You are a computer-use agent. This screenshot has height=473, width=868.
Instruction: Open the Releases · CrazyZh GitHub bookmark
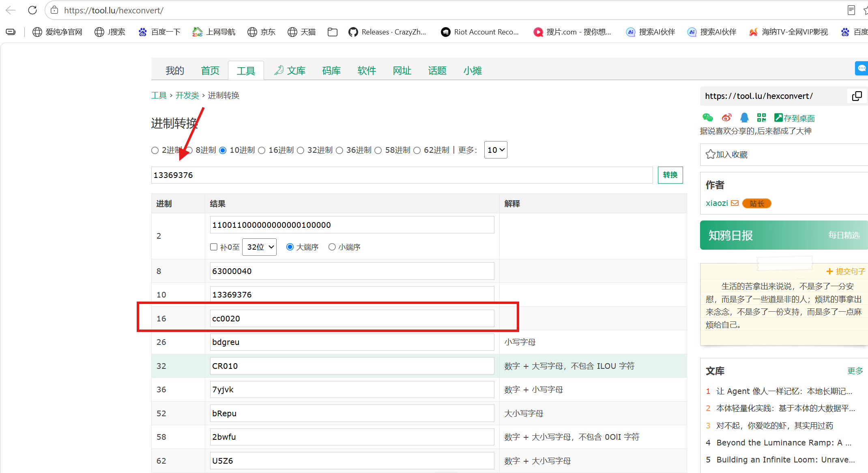tap(387, 32)
